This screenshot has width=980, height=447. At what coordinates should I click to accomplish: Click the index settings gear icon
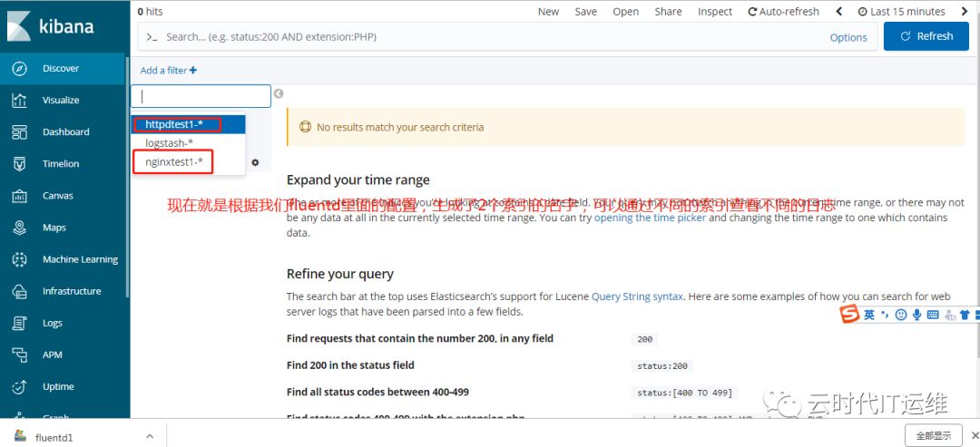(255, 163)
